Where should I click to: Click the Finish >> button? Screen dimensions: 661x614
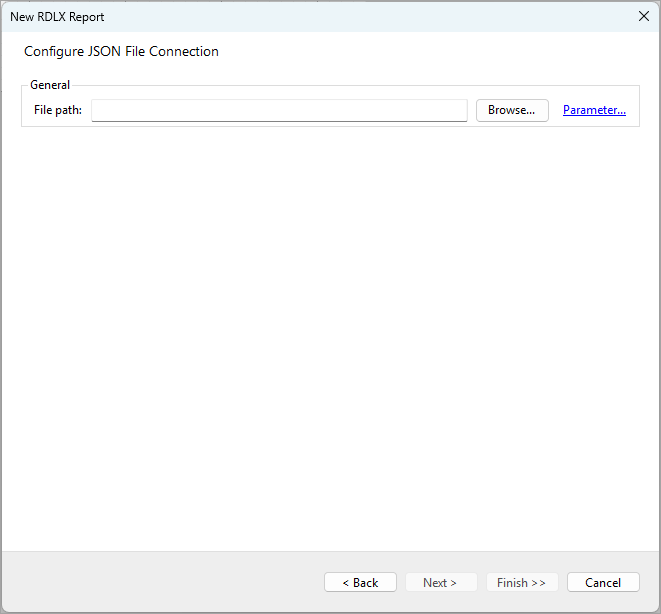[522, 582]
